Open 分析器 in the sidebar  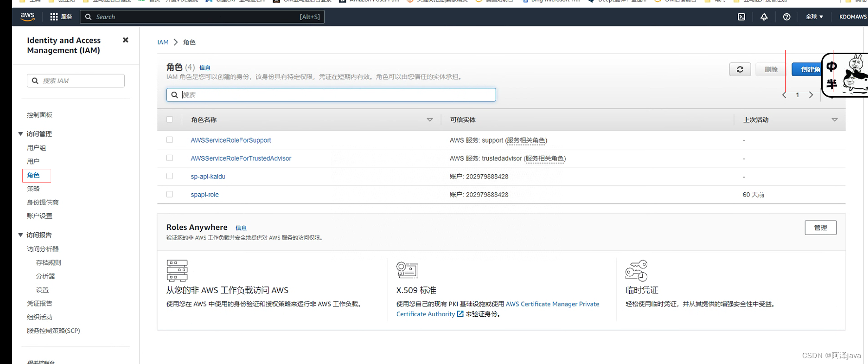click(45, 276)
